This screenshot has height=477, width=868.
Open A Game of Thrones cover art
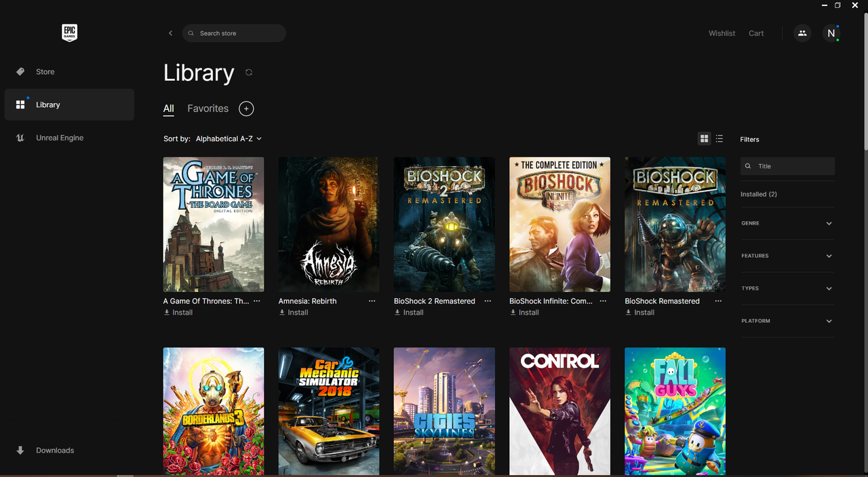pyautogui.click(x=214, y=225)
